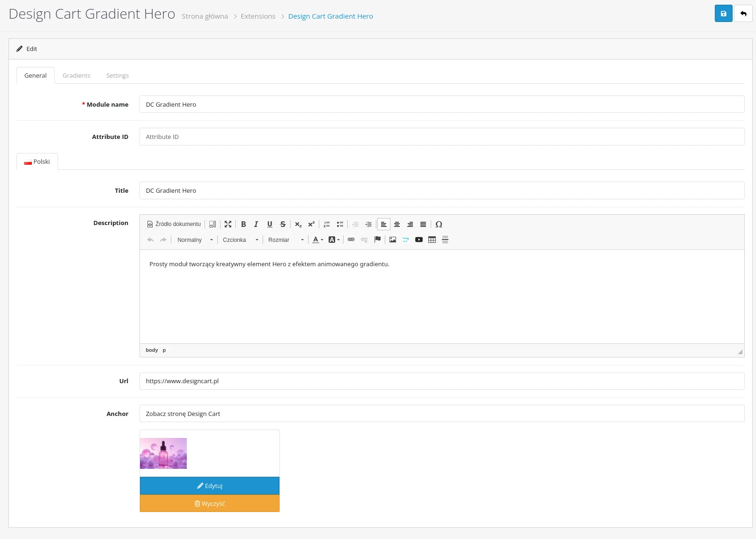Toggle italic text style
The height and width of the screenshot is (539, 756).
pyautogui.click(x=256, y=224)
